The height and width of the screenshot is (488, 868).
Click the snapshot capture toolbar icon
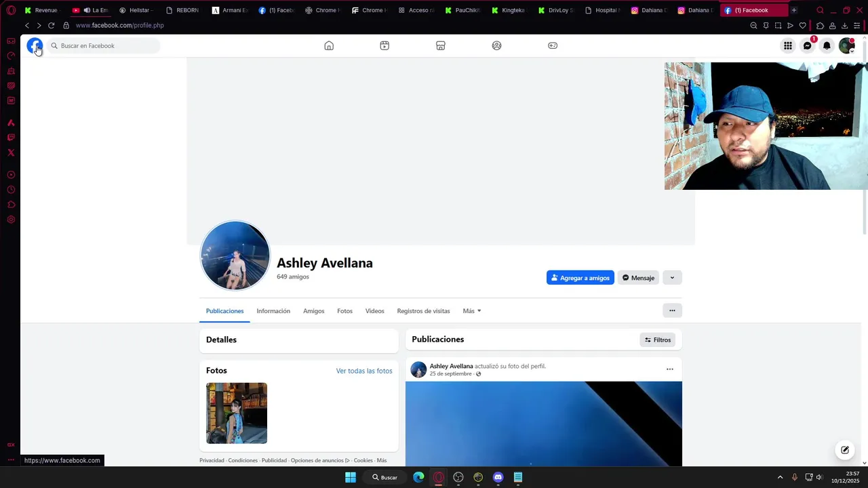tap(778, 25)
